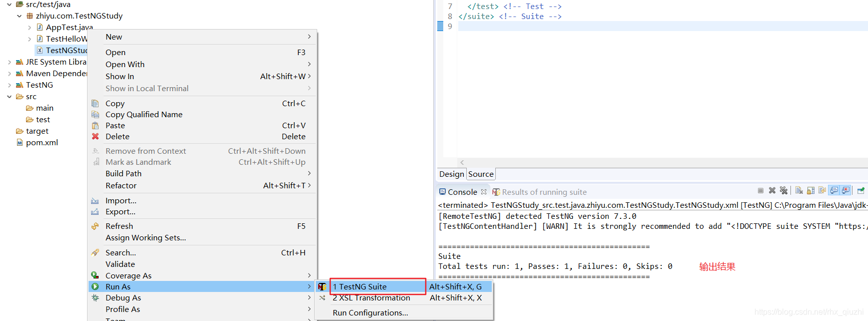Click the red Delete icon
Viewport: 868px width, 321px height.
point(95,137)
